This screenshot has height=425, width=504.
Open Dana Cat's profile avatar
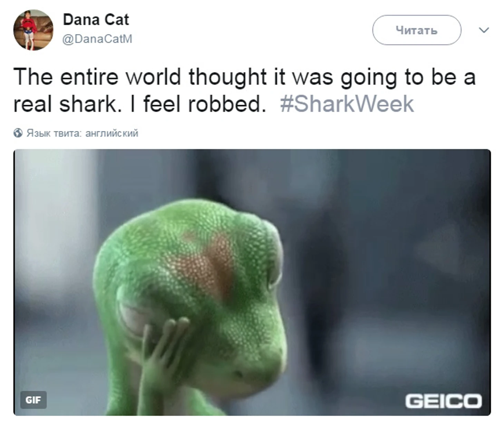coord(33,30)
